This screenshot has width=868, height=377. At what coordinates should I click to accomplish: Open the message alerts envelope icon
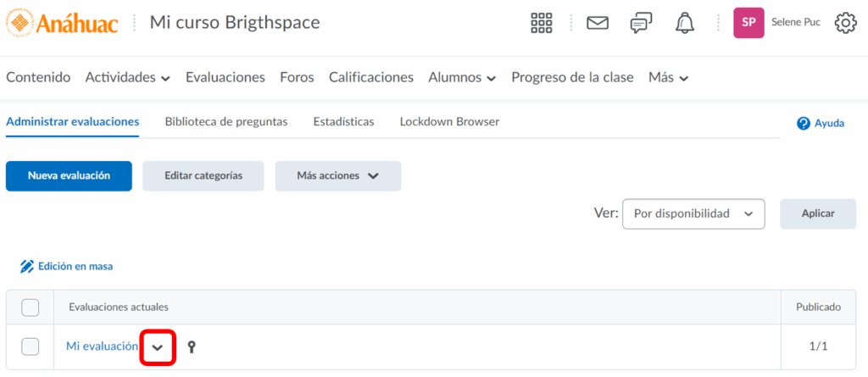[x=598, y=23]
